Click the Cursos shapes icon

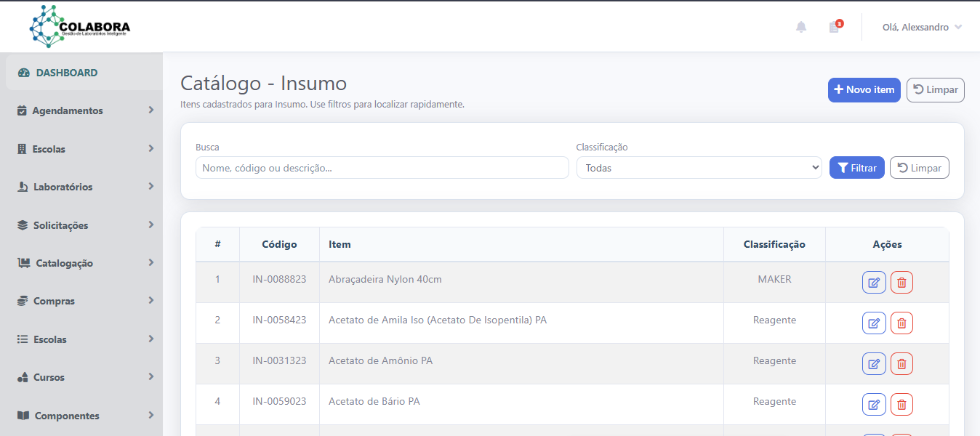(x=23, y=377)
